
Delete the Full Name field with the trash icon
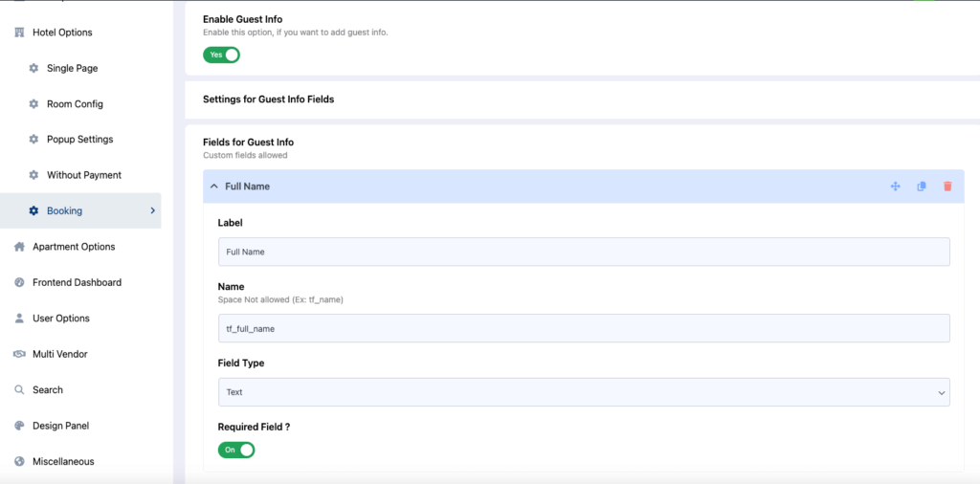(947, 187)
